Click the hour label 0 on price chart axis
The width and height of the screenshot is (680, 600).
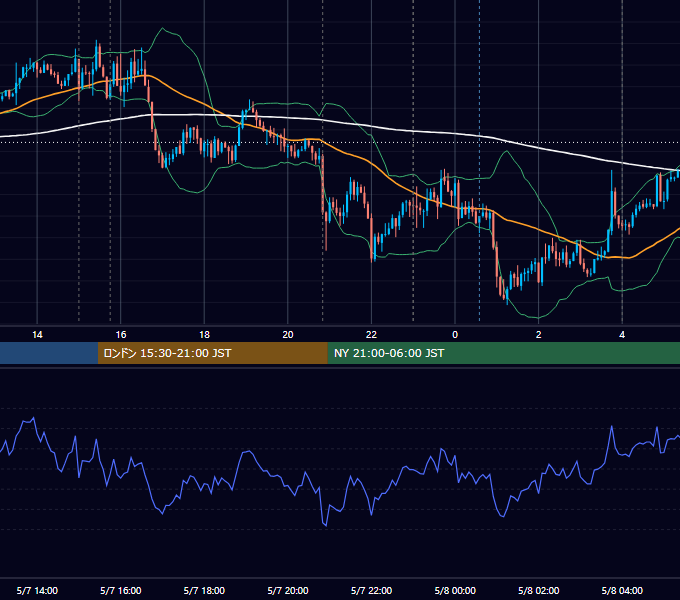click(x=455, y=335)
